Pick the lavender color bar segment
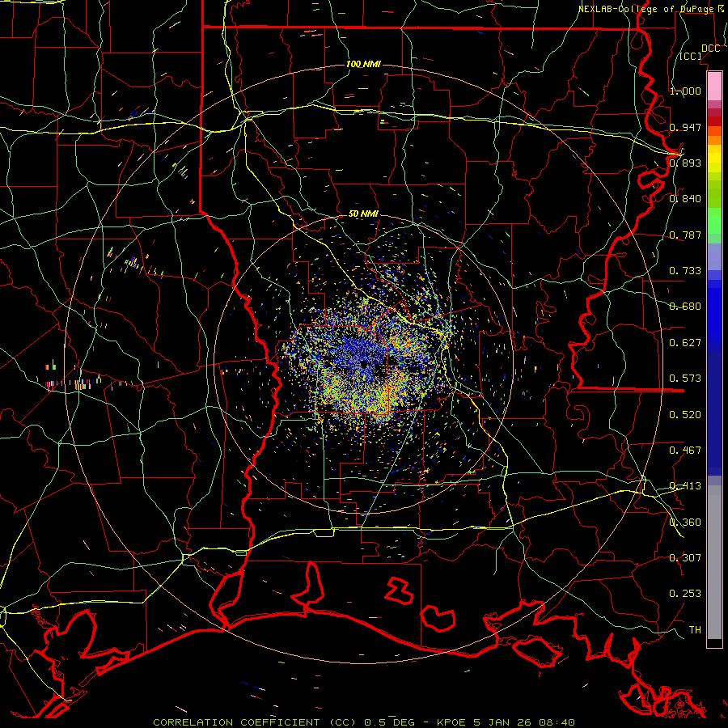This screenshot has height=728, width=728. pos(714,256)
